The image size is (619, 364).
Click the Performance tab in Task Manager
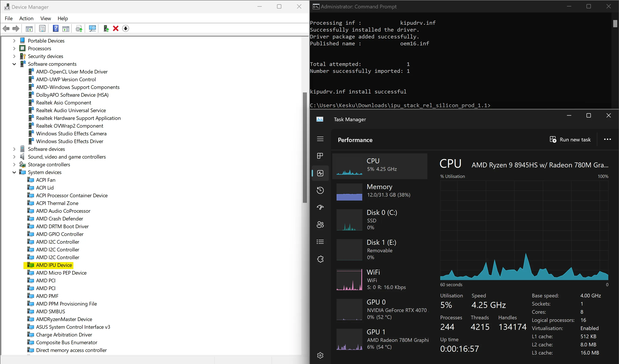[x=320, y=173]
